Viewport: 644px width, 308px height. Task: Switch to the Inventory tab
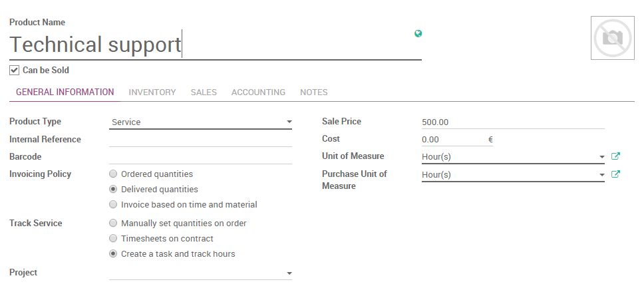[152, 92]
